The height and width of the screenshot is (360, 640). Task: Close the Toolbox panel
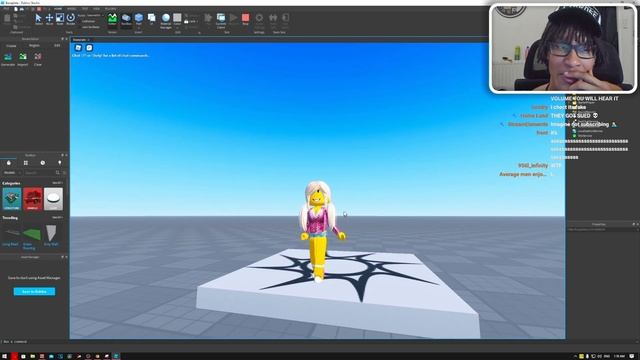67,156
